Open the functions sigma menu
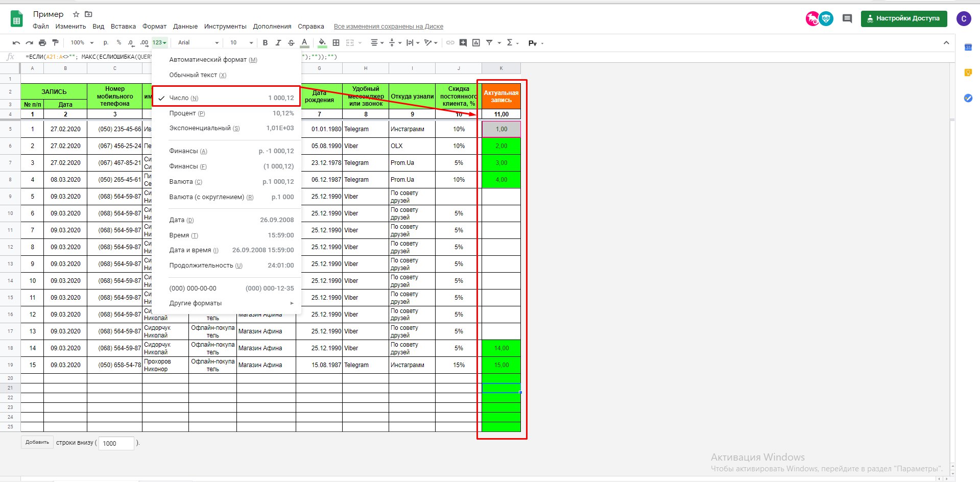Viewport: 980px width, 482px height. click(510, 43)
